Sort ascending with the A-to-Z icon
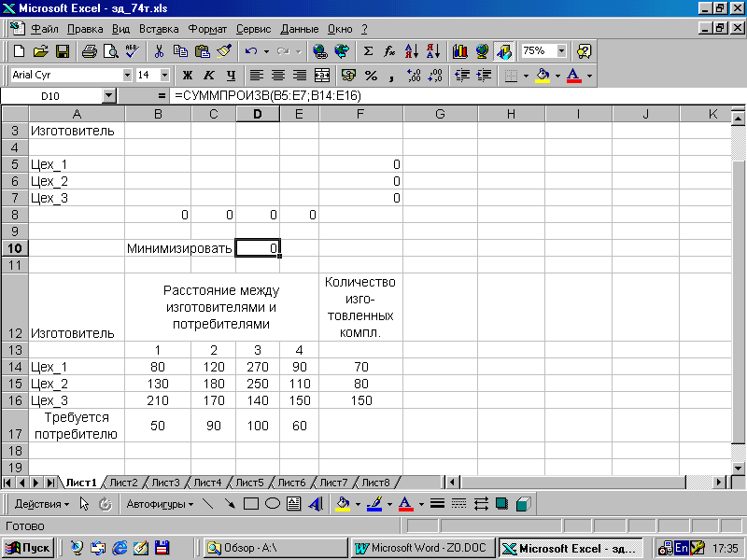This screenshot has height=560, width=747. click(x=412, y=51)
